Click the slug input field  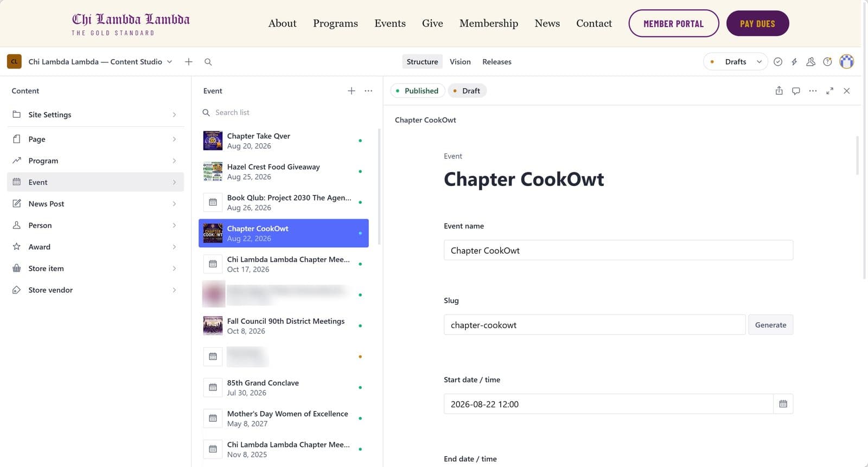point(595,325)
